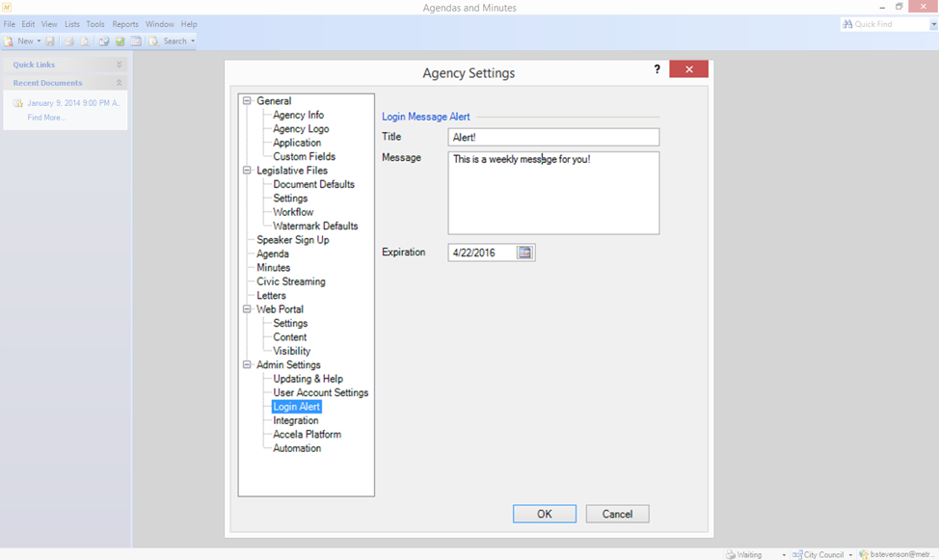
Task: Click the Search toolbar button label
Action: (174, 41)
